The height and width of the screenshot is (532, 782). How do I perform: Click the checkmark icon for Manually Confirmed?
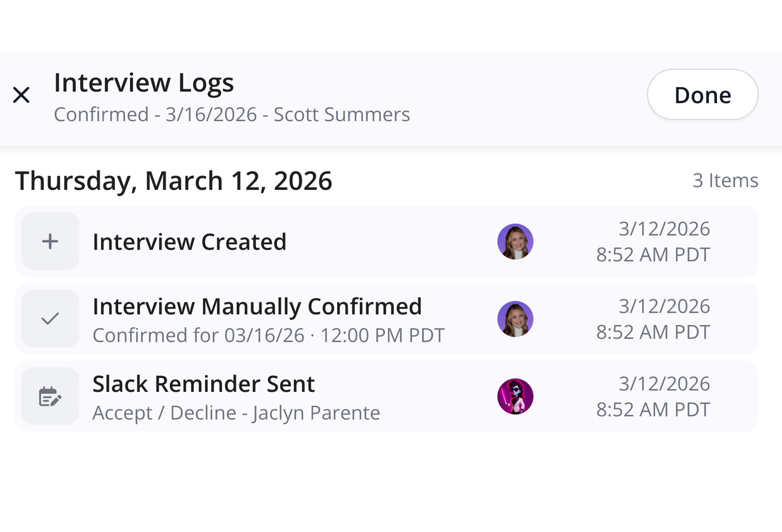tap(50, 319)
